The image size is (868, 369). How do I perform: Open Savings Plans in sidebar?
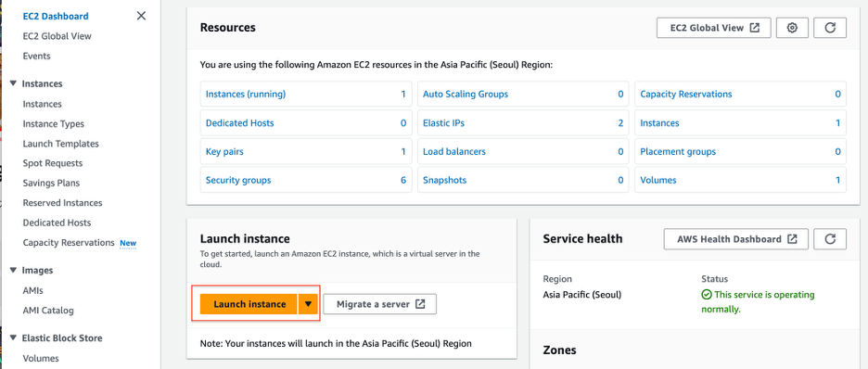pos(51,184)
